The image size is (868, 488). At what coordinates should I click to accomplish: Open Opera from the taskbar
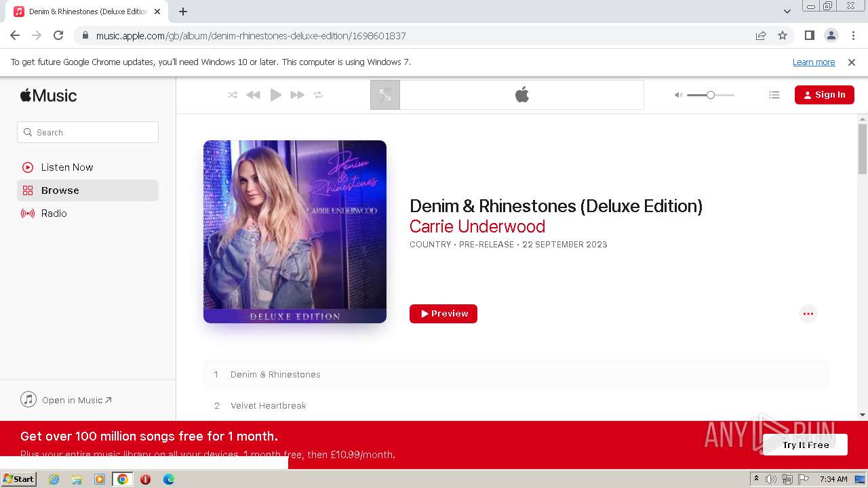pyautogui.click(x=145, y=479)
